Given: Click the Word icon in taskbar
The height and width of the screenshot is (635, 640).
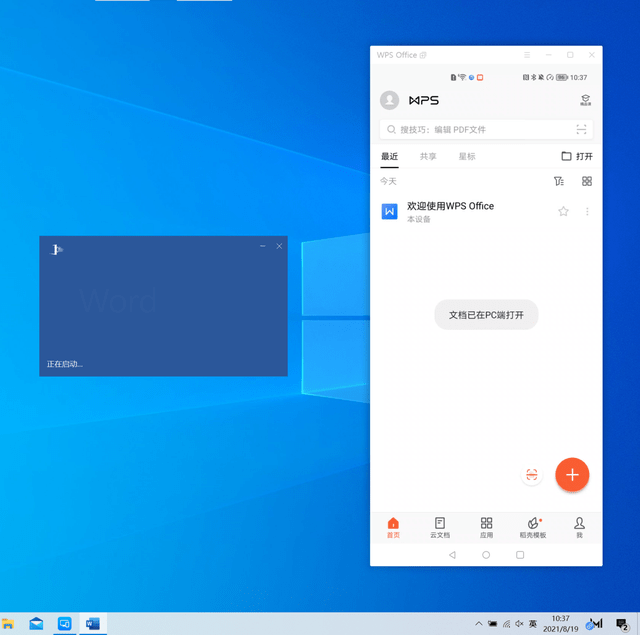Looking at the screenshot, I should 93,624.
